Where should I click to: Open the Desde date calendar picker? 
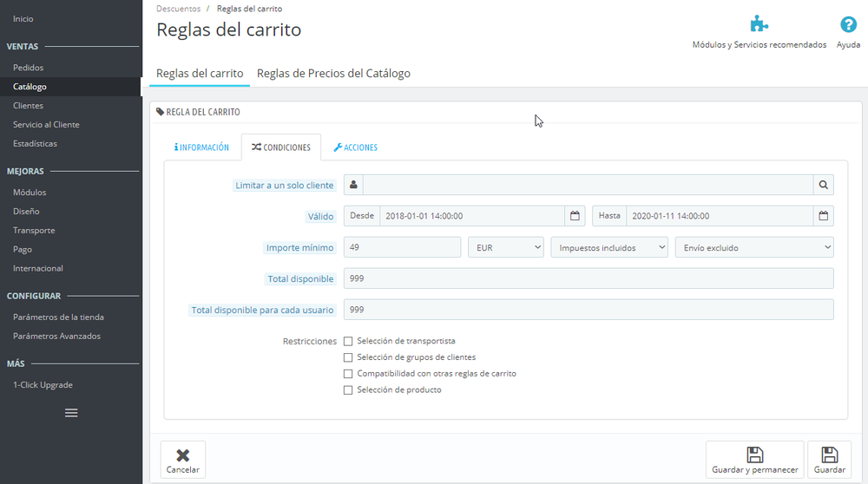pos(575,216)
